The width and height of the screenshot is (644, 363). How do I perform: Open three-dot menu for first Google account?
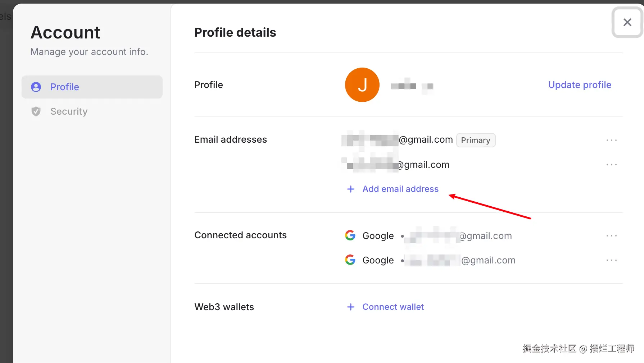(611, 236)
